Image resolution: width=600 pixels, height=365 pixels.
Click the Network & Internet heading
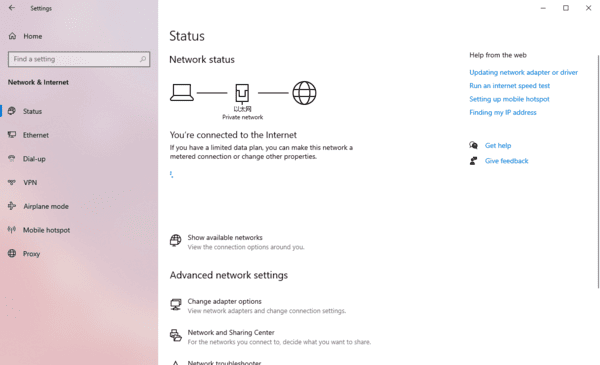(x=38, y=82)
